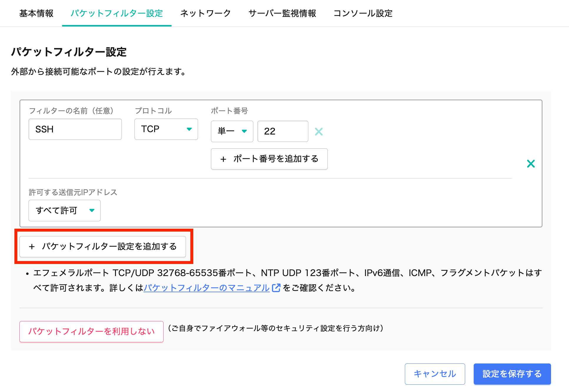Click external link icon beside manual link
This screenshot has height=392, width=569.
pos(276,288)
